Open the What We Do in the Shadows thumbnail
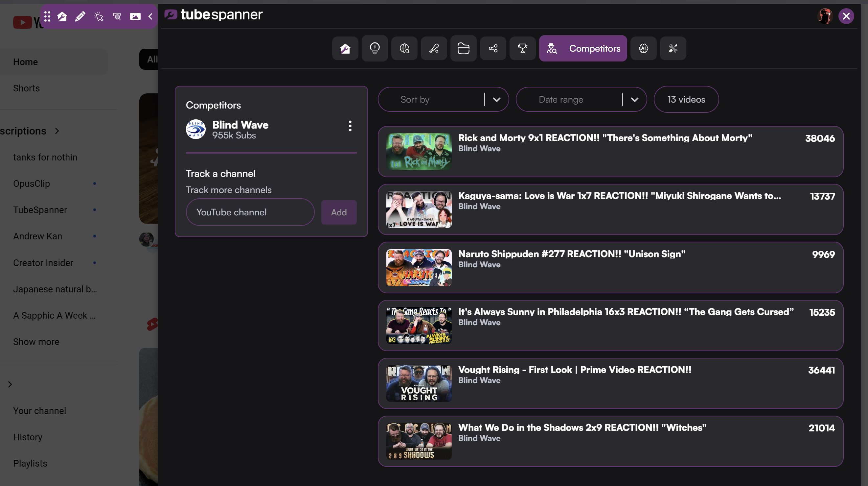This screenshot has width=868, height=486. tap(419, 442)
